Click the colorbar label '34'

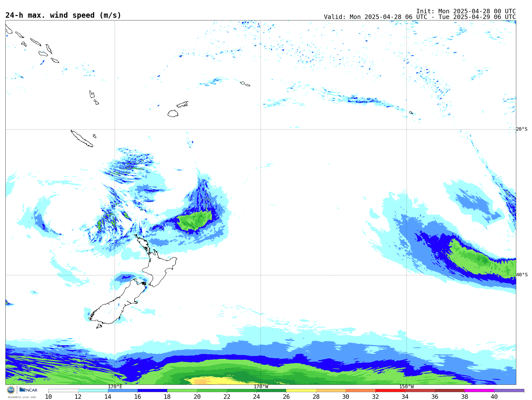[x=405, y=397]
